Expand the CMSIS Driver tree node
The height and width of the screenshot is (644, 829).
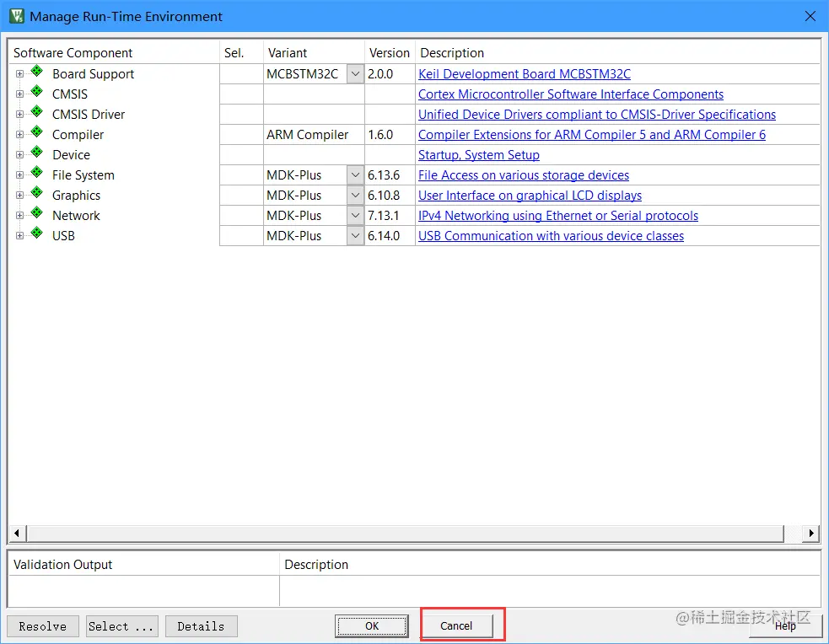pyautogui.click(x=19, y=114)
